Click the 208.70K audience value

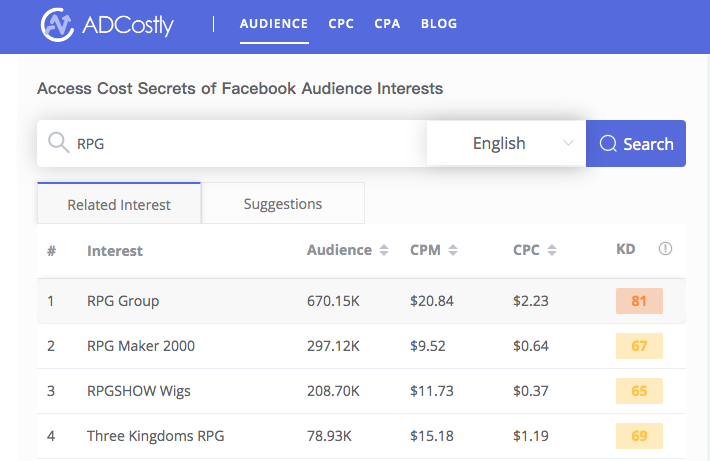[x=333, y=391]
